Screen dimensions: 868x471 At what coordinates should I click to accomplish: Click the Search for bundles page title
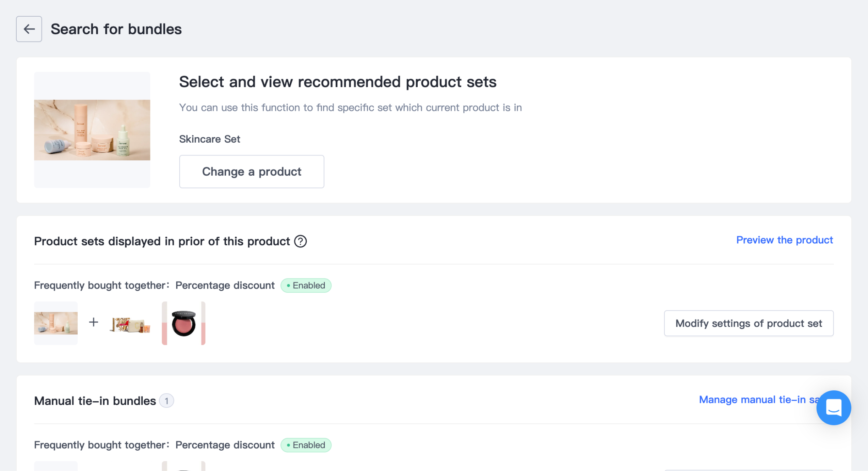coord(116,29)
